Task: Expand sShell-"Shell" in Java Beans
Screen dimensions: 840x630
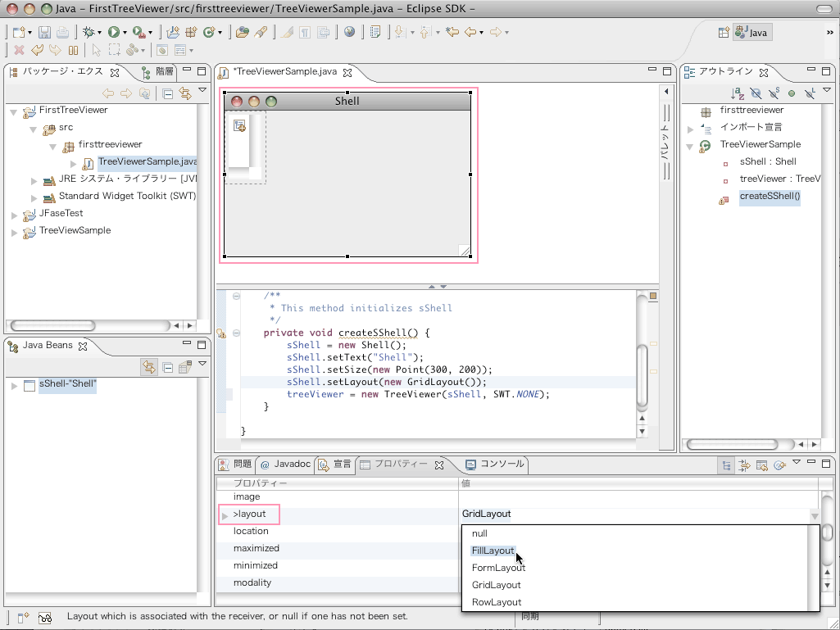Action: (15, 385)
